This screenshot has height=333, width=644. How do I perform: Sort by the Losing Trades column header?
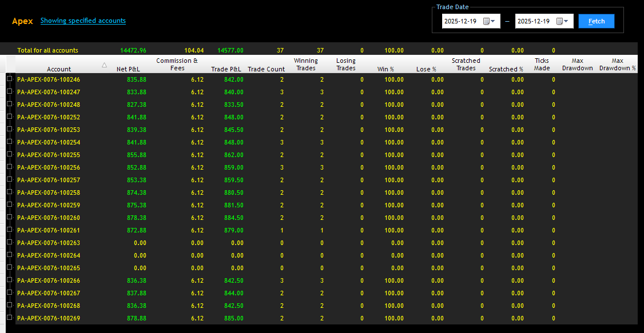(x=346, y=65)
